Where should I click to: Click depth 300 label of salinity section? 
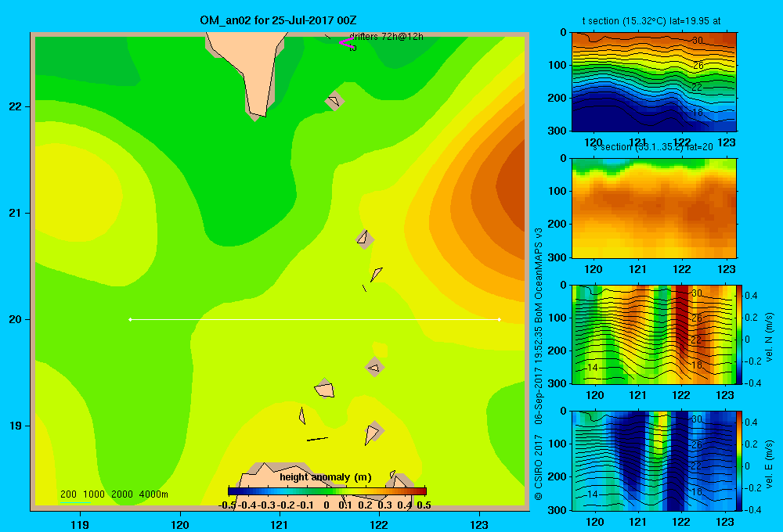(x=558, y=257)
